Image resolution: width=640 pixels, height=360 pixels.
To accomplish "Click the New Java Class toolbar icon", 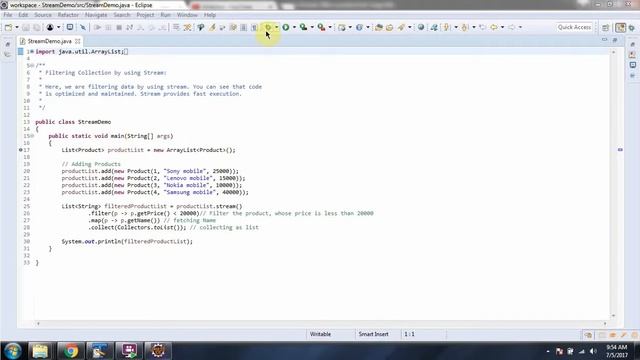I will (x=359, y=27).
